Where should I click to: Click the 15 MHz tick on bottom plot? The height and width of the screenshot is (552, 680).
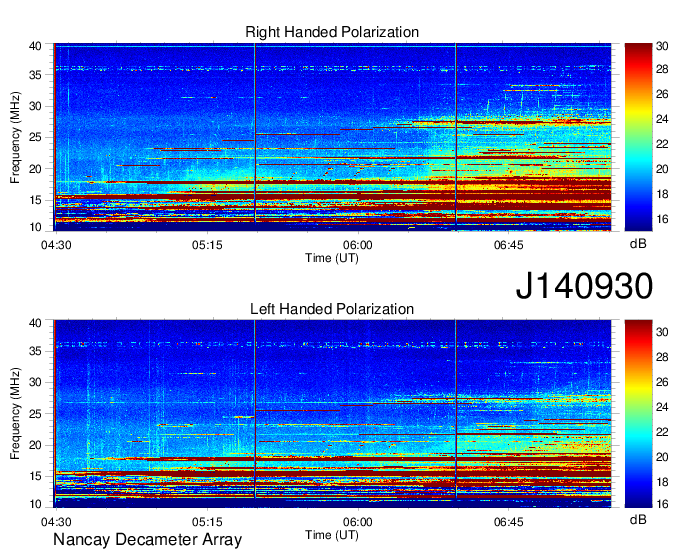click(35, 477)
